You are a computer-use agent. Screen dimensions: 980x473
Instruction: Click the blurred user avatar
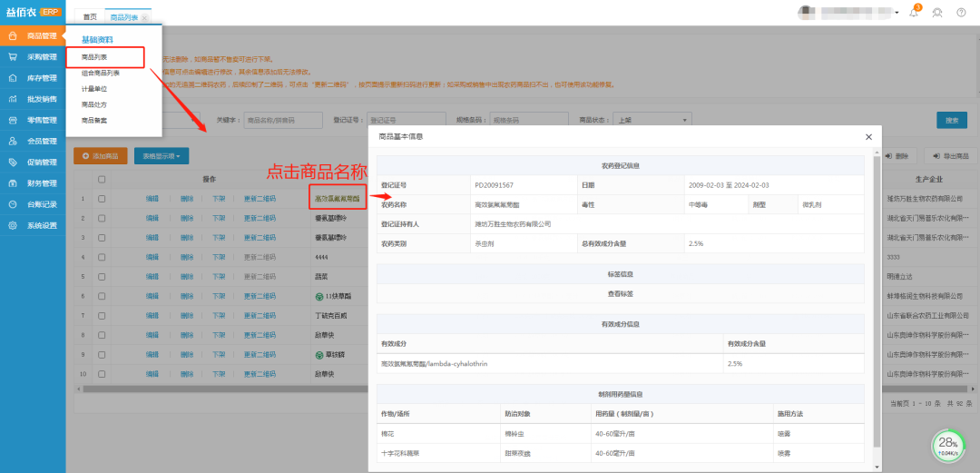click(x=808, y=12)
